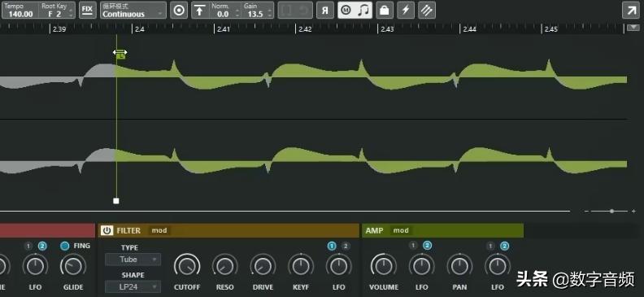This screenshot has width=644, height=297.
Task: Click the 2.42 ruler position
Action: point(305,29)
